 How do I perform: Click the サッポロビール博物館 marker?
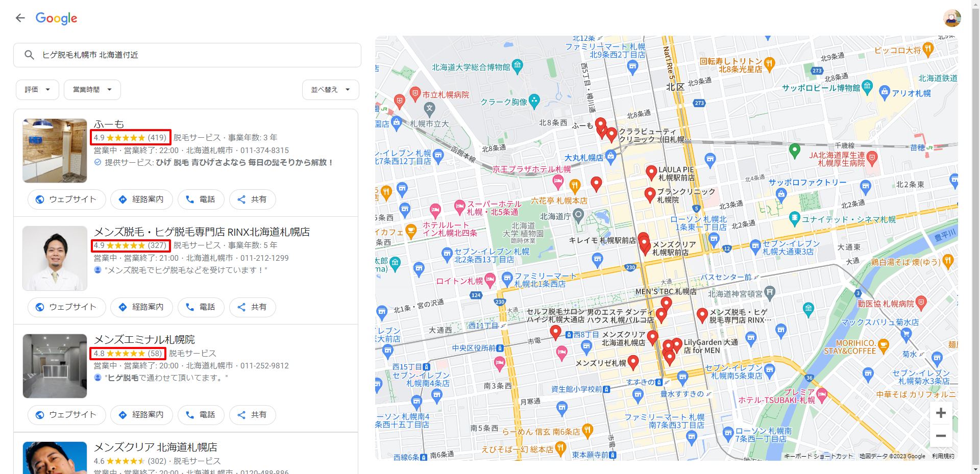[x=867, y=86]
